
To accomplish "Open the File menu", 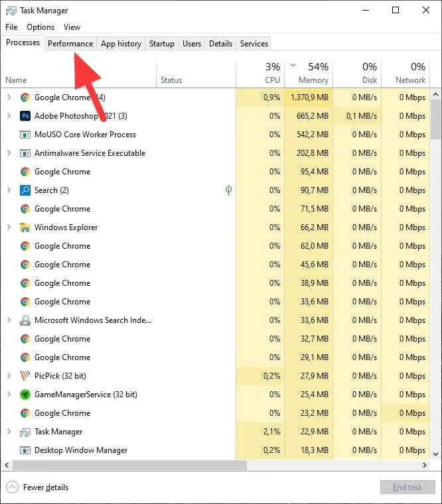I will (x=11, y=27).
